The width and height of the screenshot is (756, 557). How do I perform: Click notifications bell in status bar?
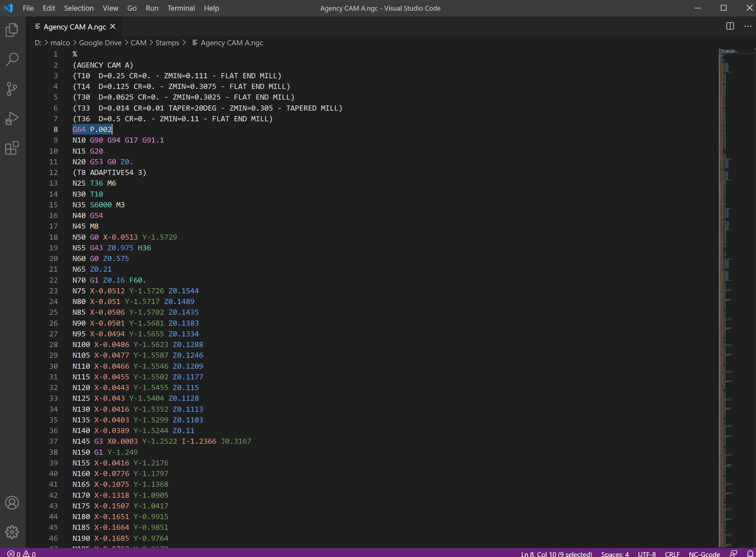coord(750,554)
